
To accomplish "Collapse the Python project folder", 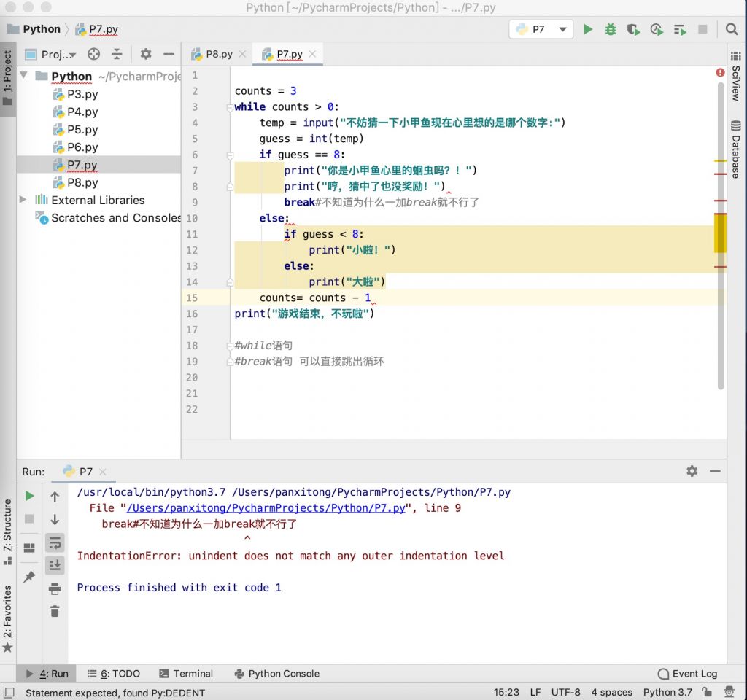I will pos(23,77).
